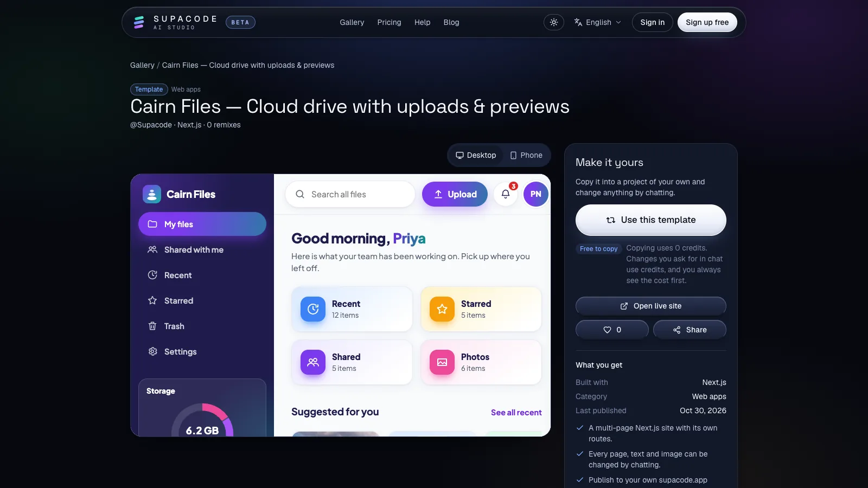
Task: Click the Sign in button
Action: point(653,22)
